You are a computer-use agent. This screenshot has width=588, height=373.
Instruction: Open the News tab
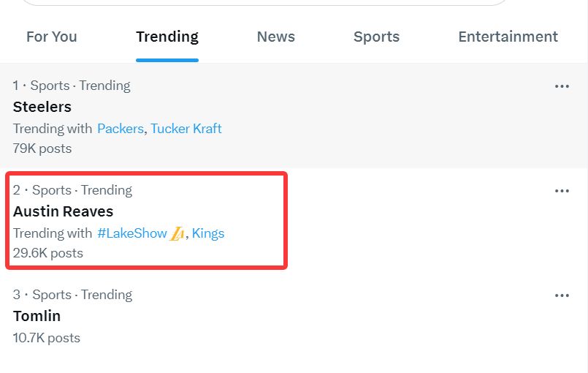[275, 37]
